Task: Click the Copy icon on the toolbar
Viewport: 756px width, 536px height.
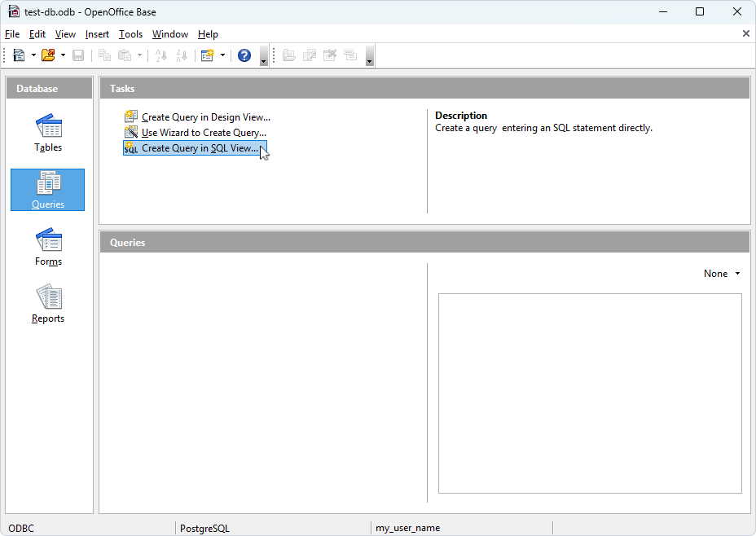Action: pos(103,55)
